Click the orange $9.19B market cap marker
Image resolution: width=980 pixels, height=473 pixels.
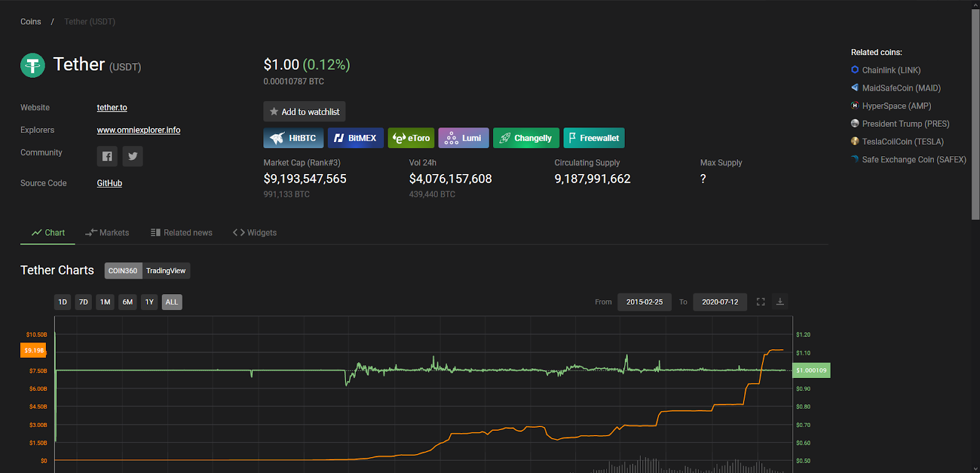tap(34, 350)
